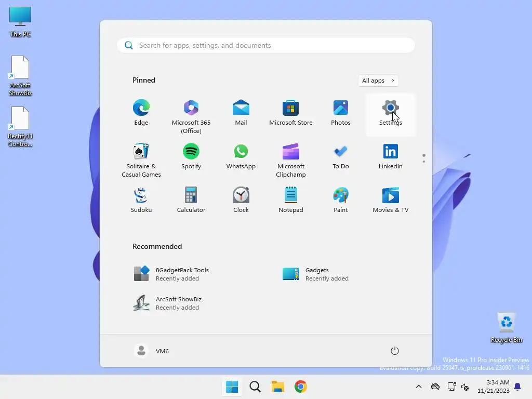Click the muted volume tray icon
Image resolution: width=532 pixels, height=399 pixels.
(465, 387)
